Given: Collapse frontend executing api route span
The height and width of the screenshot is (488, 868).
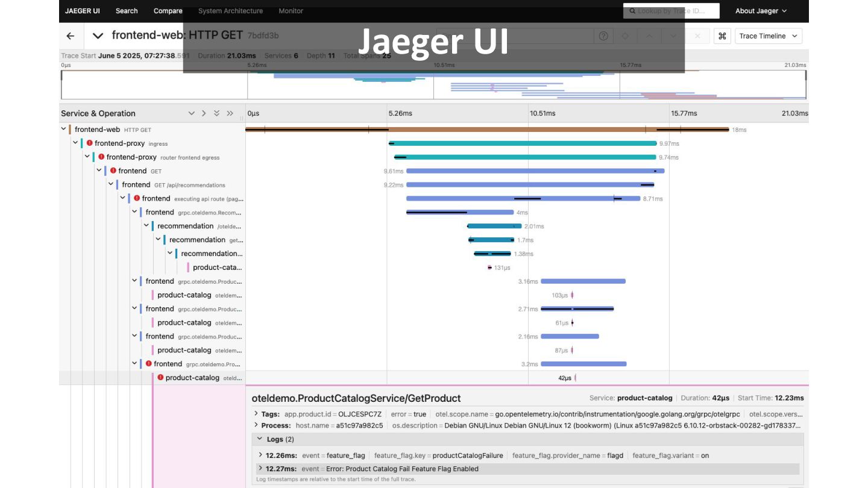Looking at the screenshot, I should coord(122,198).
